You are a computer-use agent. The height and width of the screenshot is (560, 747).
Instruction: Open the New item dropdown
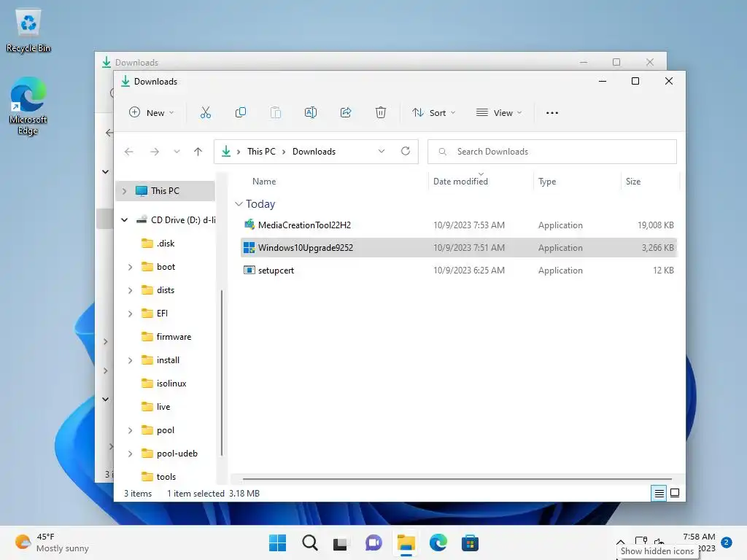click(x=152, y=113)
